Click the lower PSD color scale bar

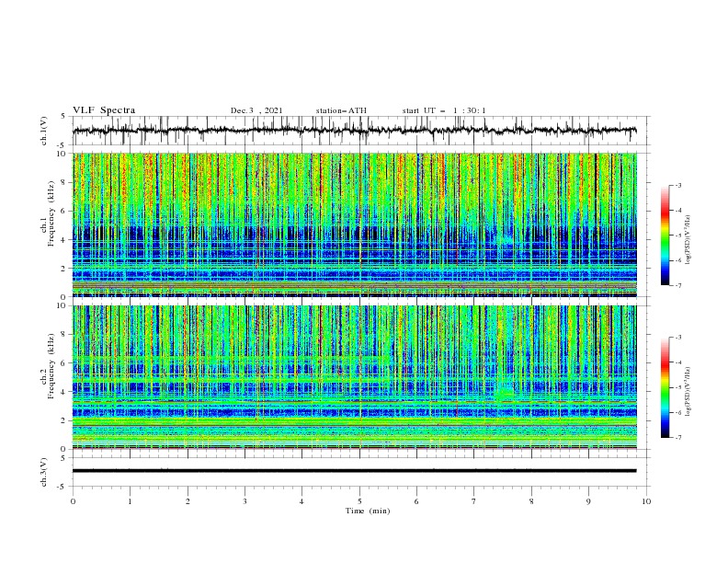tap(665, 387)
